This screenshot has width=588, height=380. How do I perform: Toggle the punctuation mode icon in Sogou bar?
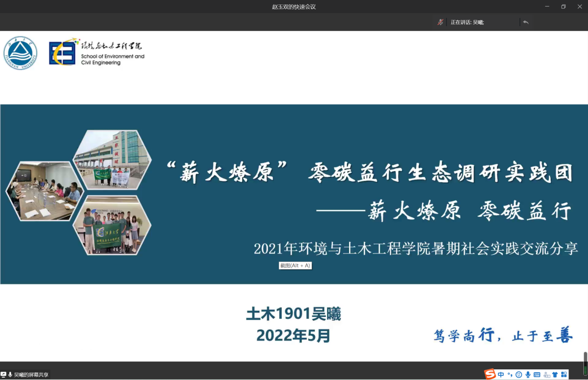(510, 374)
